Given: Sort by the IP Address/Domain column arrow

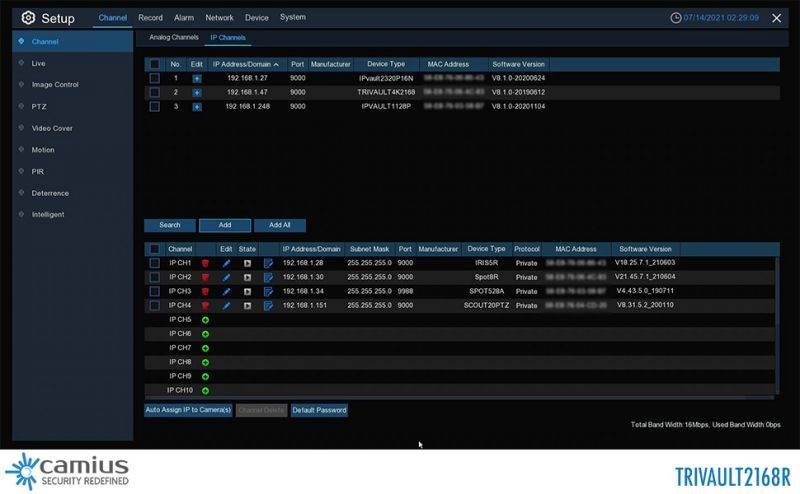Looking at the screenshot, I should (276, 64).
